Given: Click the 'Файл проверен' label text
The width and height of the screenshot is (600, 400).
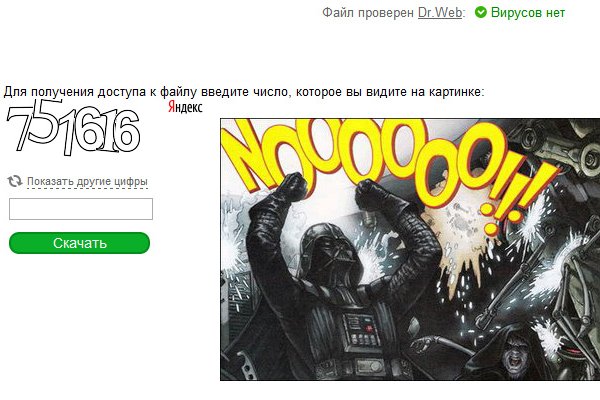Looking at the screenshot, I should (368, 13).
